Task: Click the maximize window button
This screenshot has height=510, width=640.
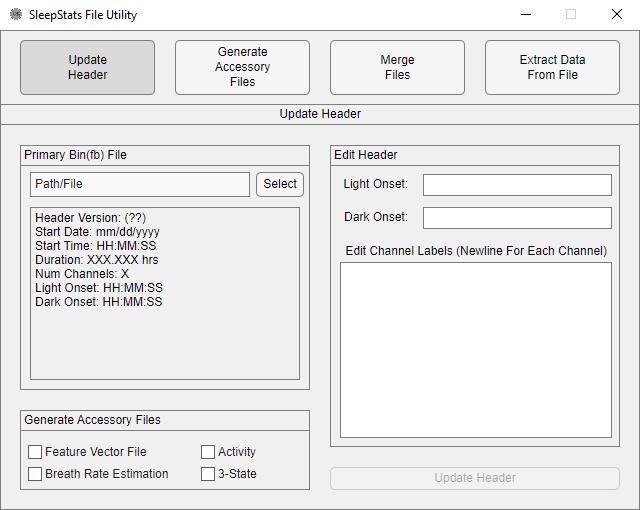Action: [571, 15]
